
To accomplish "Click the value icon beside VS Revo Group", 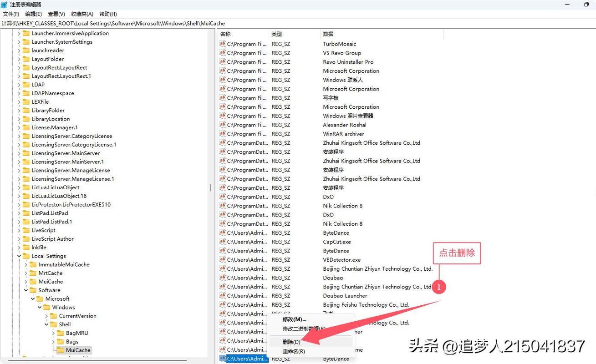I will pyautogui.click(x=223, y=53).
